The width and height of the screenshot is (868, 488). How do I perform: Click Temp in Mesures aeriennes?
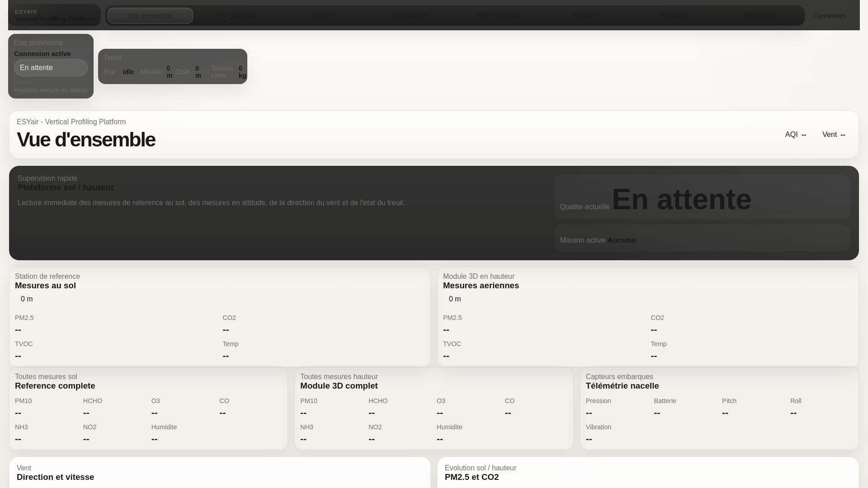click(659, 344)
